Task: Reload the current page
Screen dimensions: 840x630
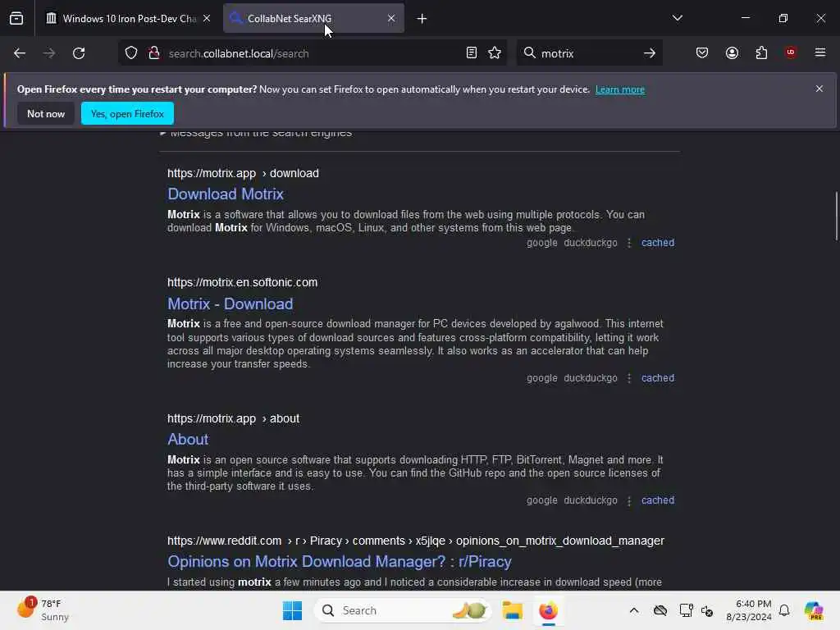Action: [79, 53]
